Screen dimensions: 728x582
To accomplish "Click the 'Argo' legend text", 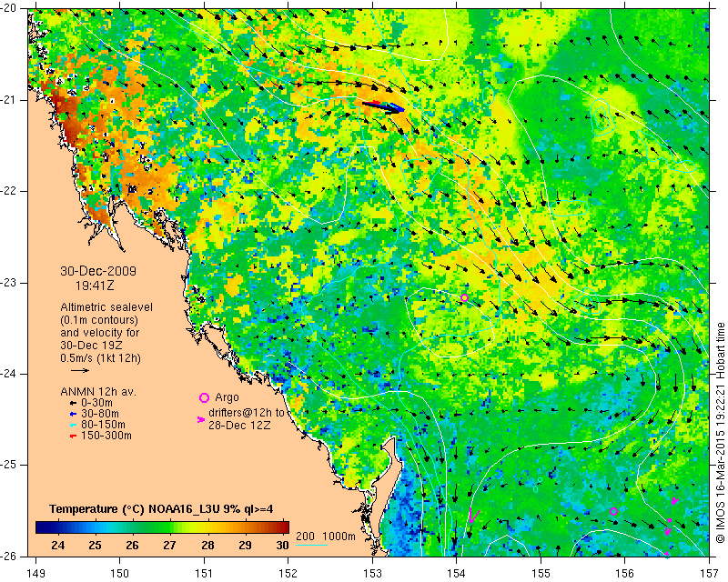I will [227, 397].
